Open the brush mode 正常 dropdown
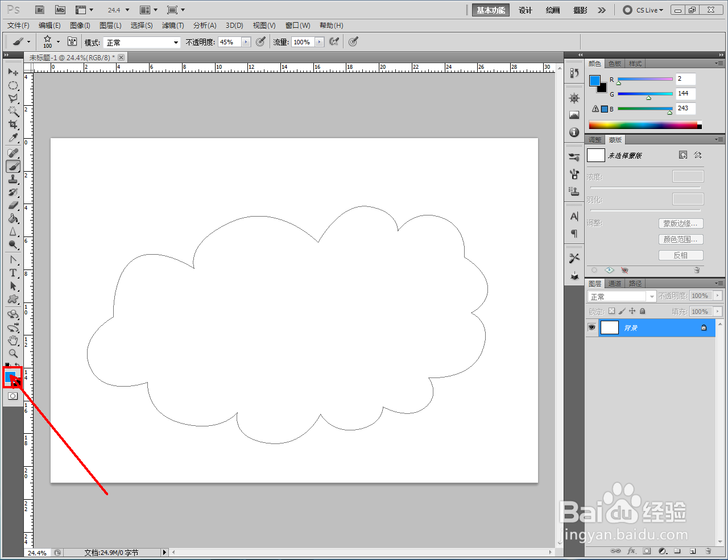Screen dimensions: 728x560 pos(142,42)
